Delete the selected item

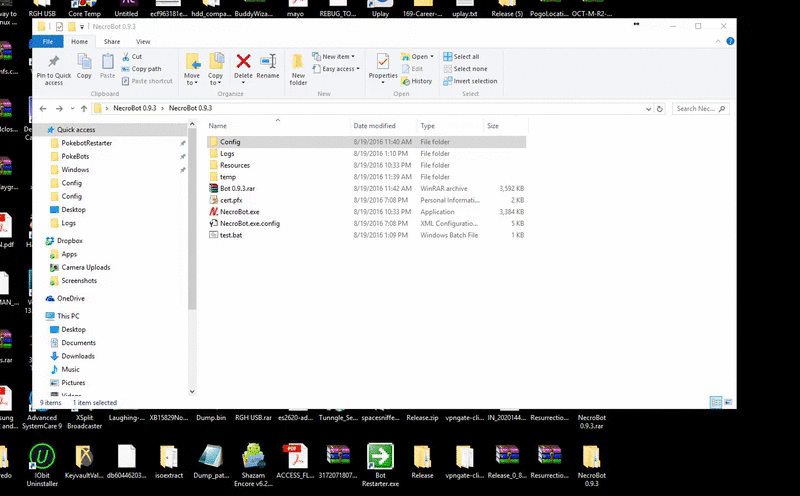[x=243, y=69]
